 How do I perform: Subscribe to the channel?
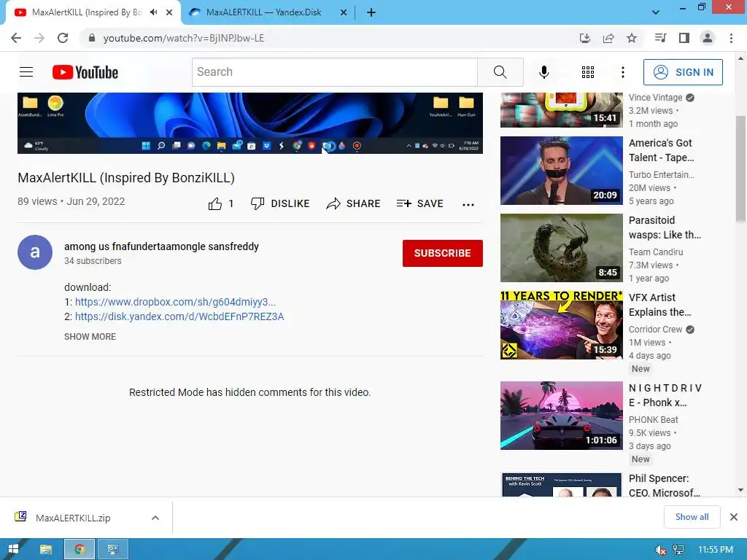(443, 253)
